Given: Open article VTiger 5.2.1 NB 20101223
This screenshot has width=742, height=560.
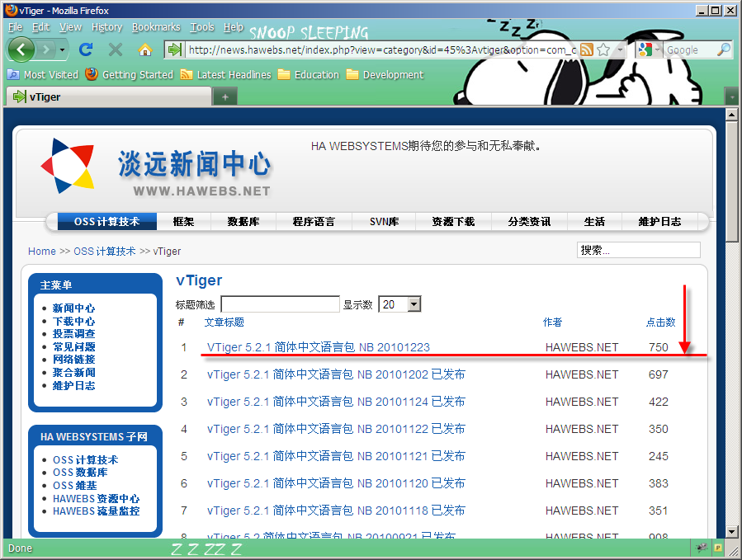Looking at the screenshot, I should pyautogui.click(x=319, y=347).
